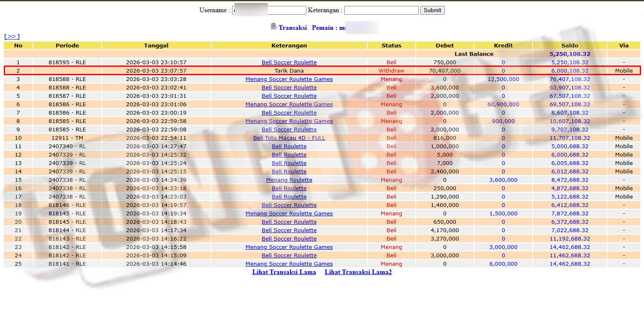Click the Saldo column header
The width and height of the screenshot is (644, 314).
[x=570, y=45]
